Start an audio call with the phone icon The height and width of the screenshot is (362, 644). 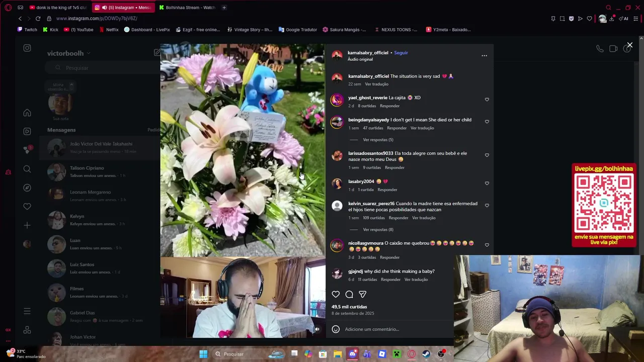coord(600,49)
